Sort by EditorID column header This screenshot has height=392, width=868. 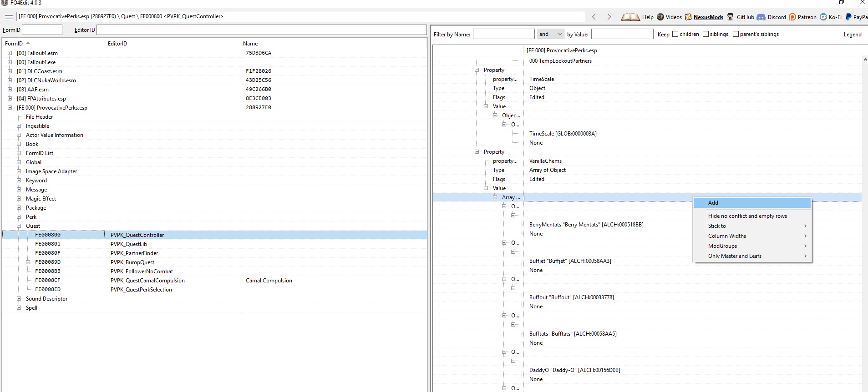173,44
